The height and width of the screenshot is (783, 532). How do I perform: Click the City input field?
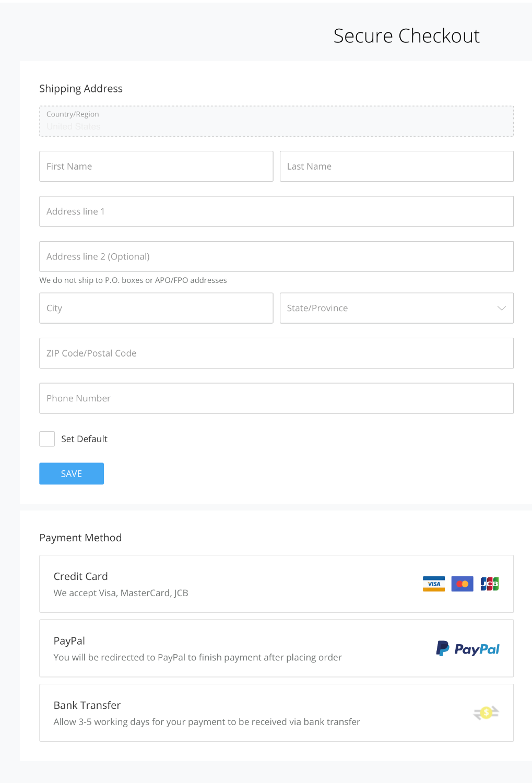click(x=156, y=308)
